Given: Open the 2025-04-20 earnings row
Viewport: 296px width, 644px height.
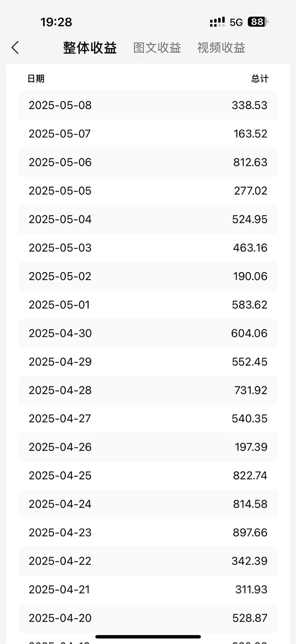Looking at the screenshot, I should pos(148,618).
